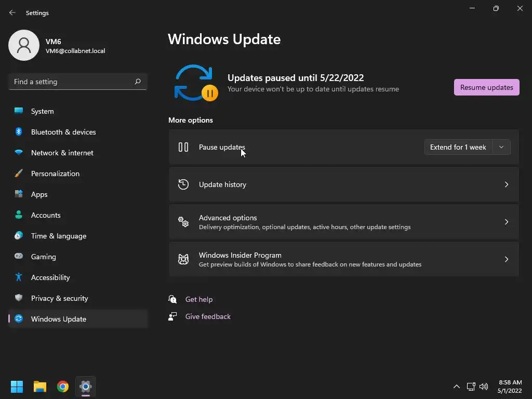Viewport: 532px width, 399px height.
Task: Open the Windows Start menu
Action: tap(17, 387)
